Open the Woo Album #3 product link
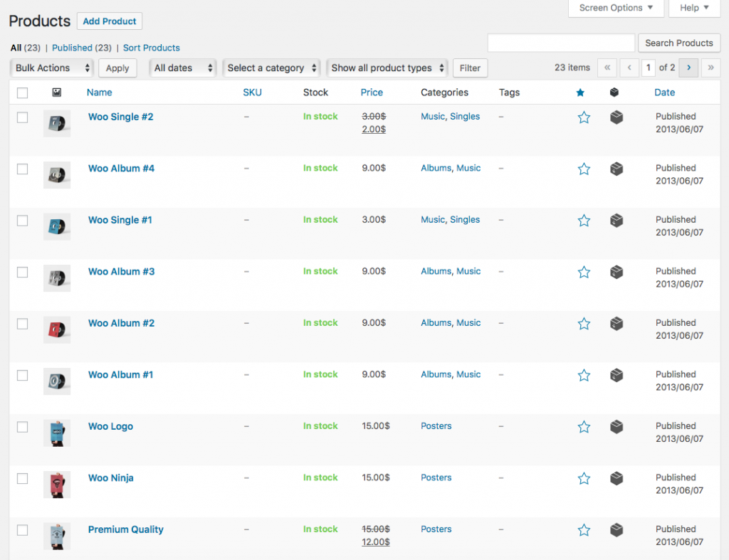The image size is (729, 560). click(x=121, y=271)
